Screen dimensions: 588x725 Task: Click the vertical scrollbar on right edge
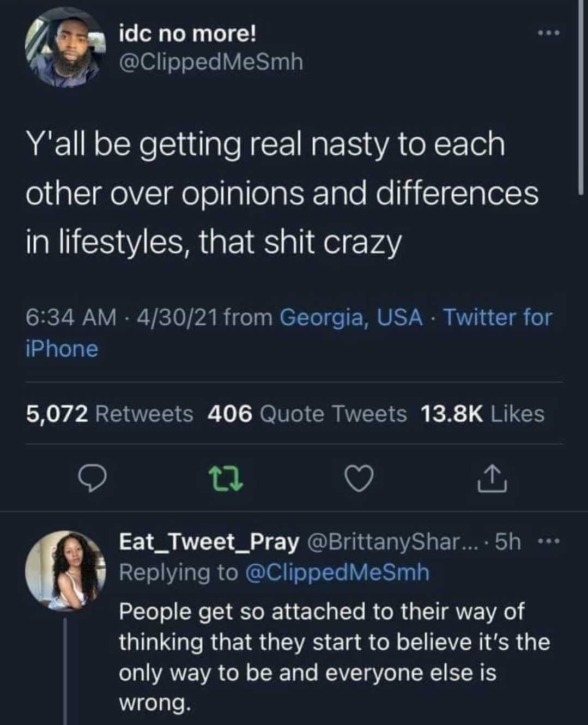click(x=581, y=97)
